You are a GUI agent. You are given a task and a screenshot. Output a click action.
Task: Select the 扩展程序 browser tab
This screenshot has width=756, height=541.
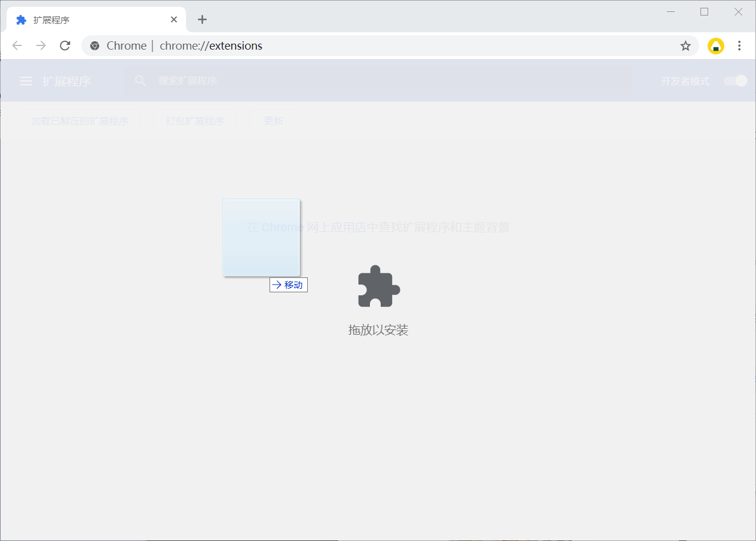pos(96,20)
